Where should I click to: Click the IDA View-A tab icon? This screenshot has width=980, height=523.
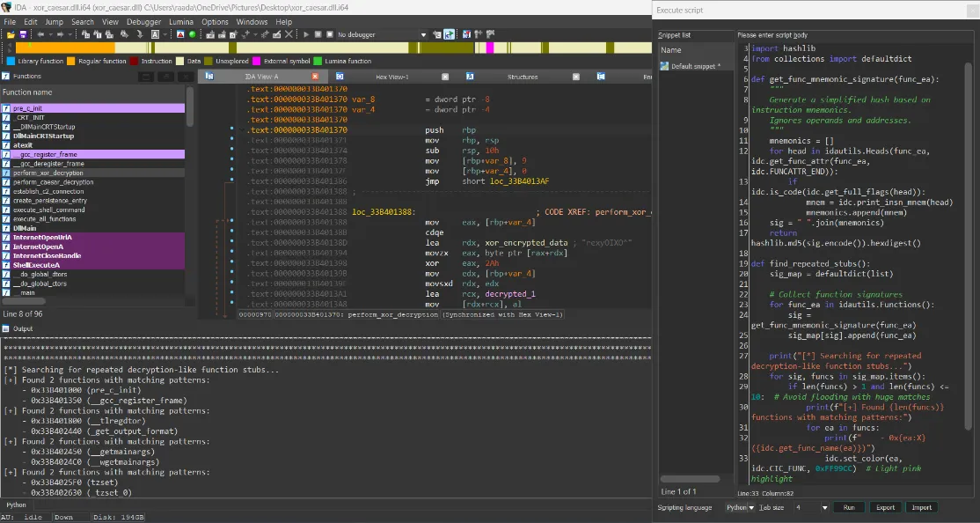pos(209,77)
